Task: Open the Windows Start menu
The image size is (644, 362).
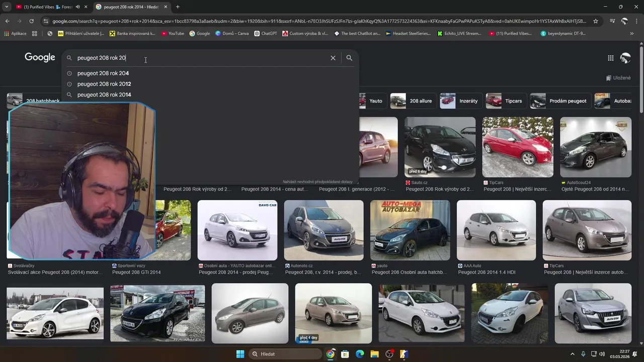Action: click(x=240, y=354)
